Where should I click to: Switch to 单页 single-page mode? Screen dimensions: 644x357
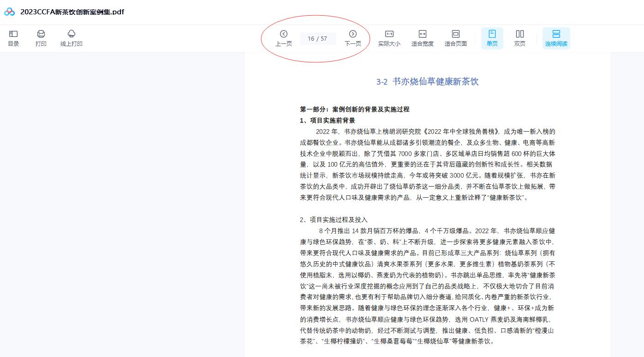pos(492,38)
